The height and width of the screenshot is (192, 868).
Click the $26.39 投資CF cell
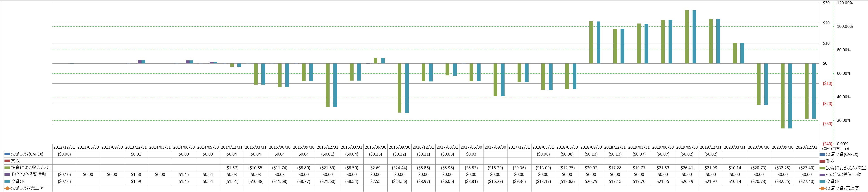[x=687, y=181]
